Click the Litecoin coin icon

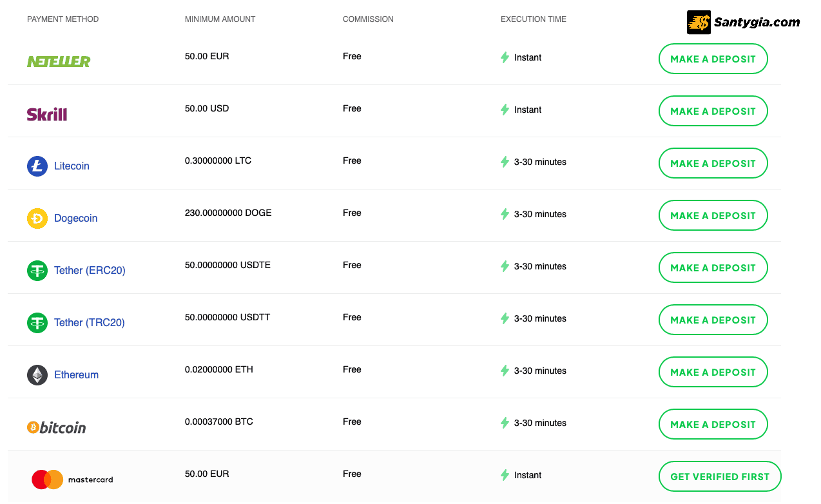pyautogui.click(x=37, y=166)
